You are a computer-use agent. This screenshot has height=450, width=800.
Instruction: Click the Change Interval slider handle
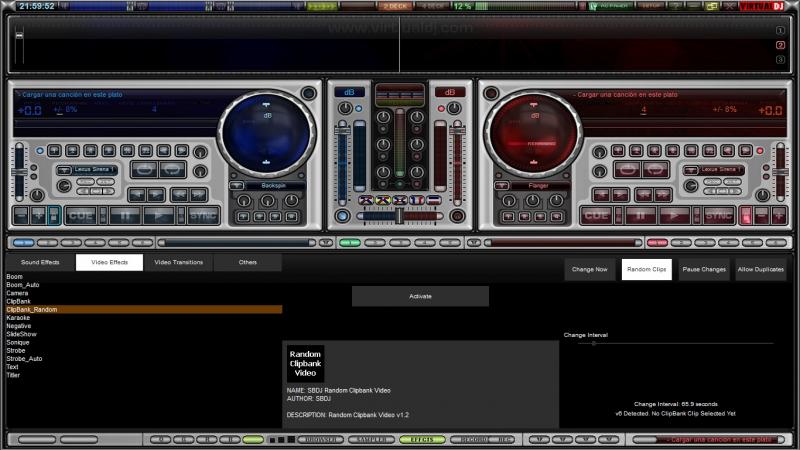click(593, 343)
